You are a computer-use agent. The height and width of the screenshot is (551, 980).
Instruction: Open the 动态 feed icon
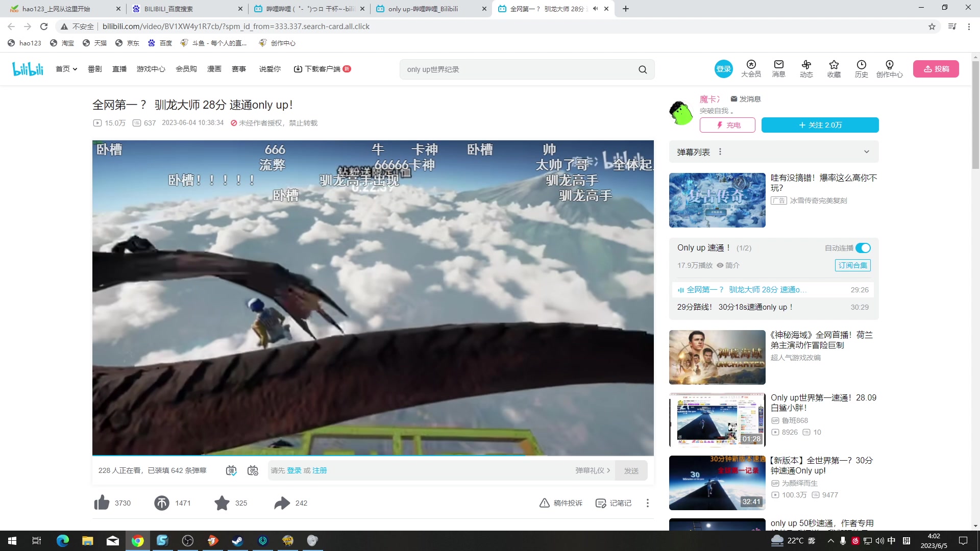(x=806, y=68)
